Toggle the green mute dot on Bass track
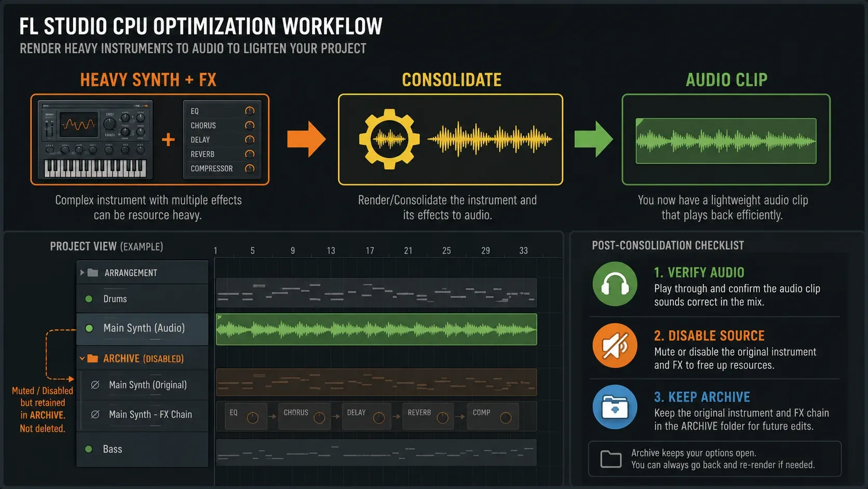The image size is (868, 489). click(x=89, y=449)
